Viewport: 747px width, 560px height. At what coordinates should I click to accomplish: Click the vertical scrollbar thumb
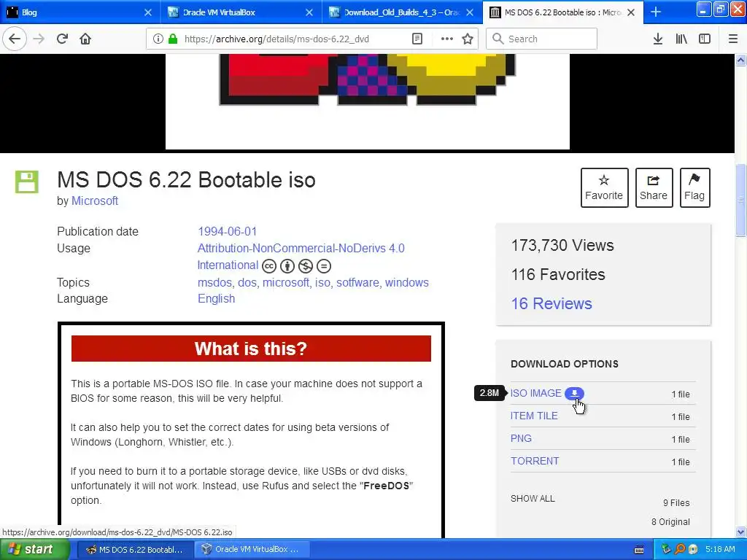point(741,201)
